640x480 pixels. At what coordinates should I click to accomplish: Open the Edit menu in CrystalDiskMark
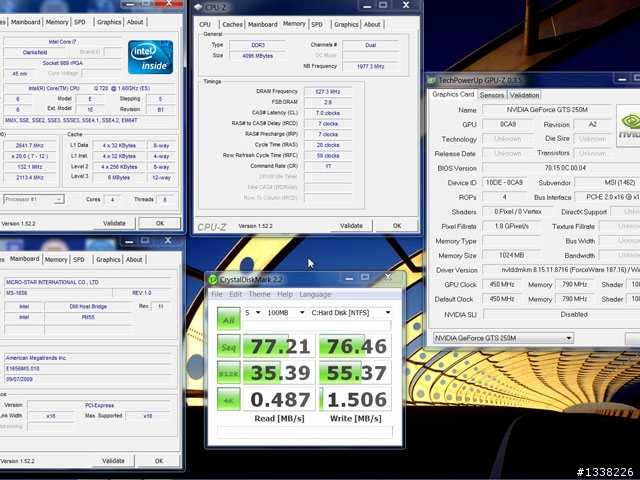236,294
